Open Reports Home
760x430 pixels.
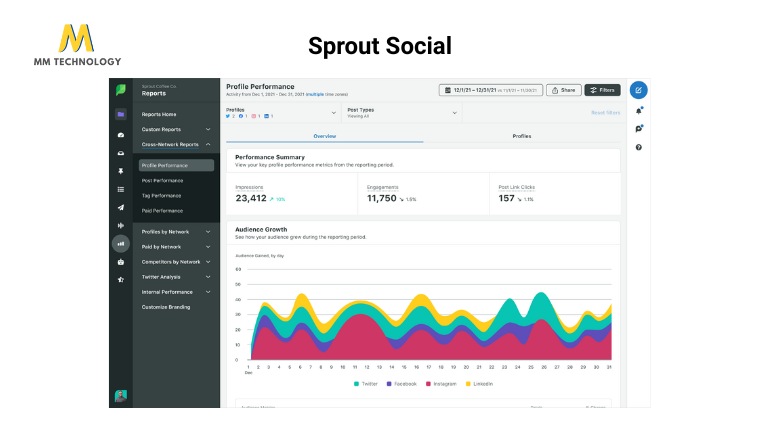pyautogui.click(x=159, y=114)
